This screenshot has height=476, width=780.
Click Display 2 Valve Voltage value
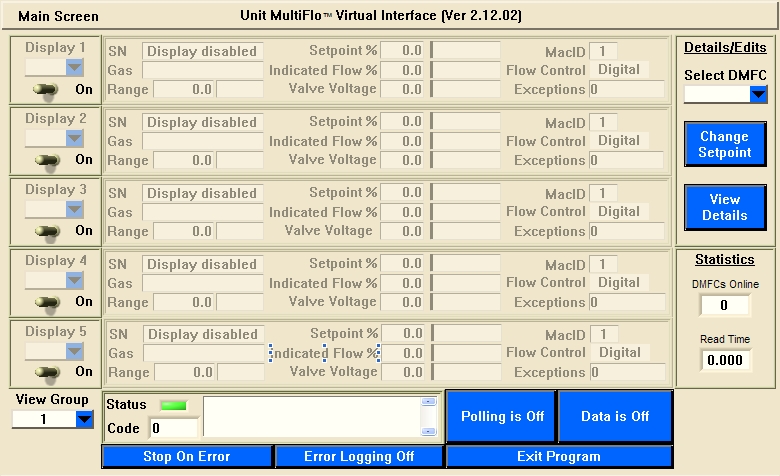tap(402, 160)
